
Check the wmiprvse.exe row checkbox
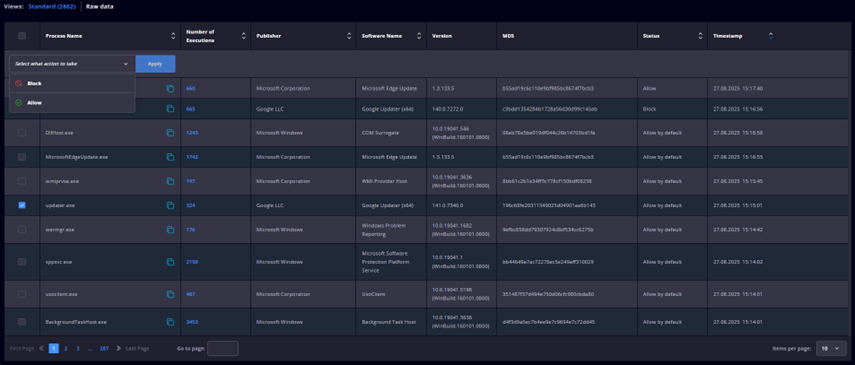(22, 181)
